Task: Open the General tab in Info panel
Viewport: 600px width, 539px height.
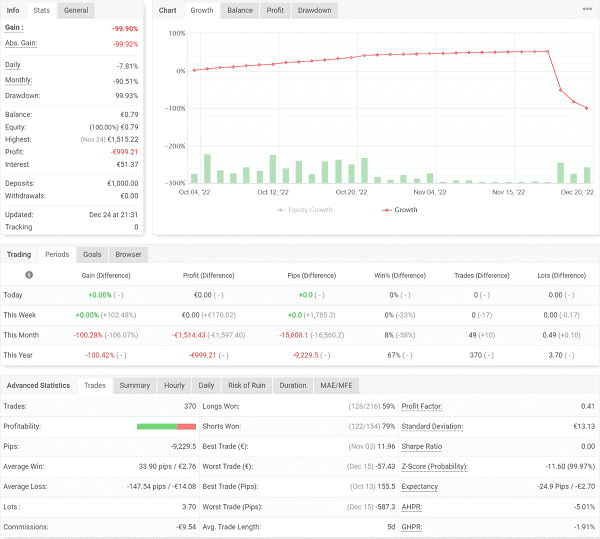Action: (x=76, y=10)
